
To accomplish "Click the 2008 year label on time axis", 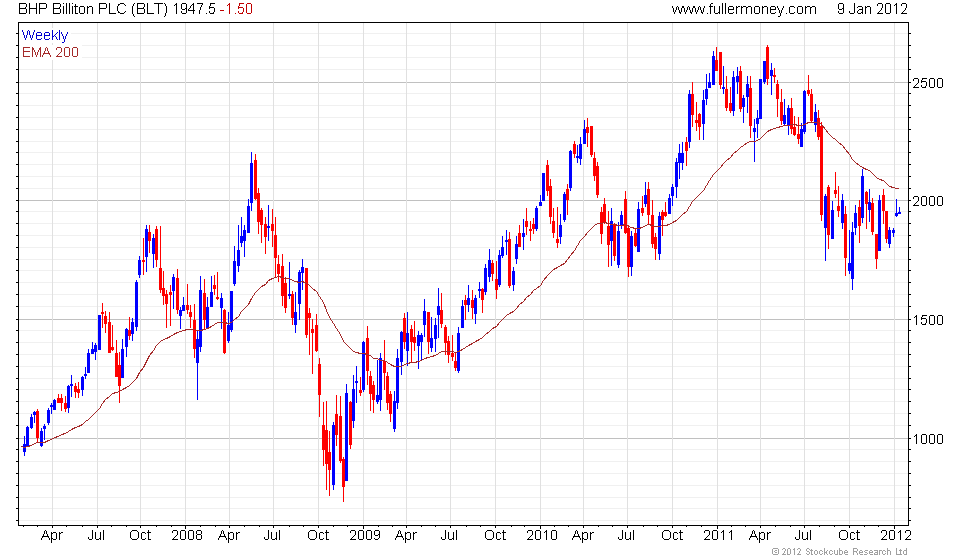I will pos(187,536).
